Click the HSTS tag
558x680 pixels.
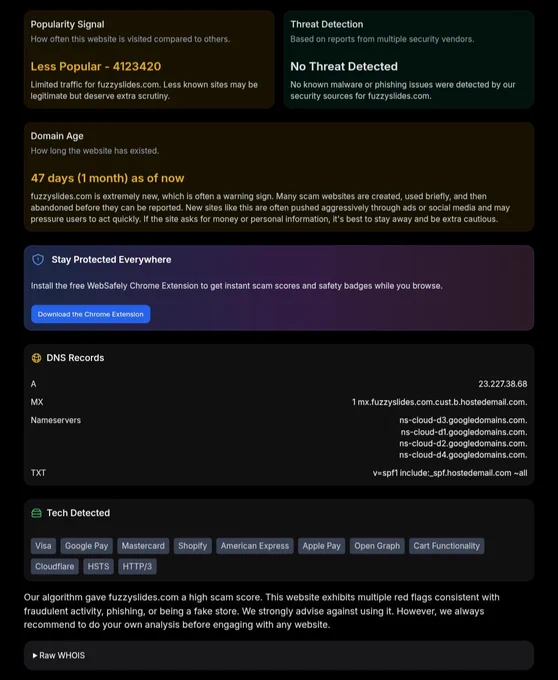pyautogui.click(x=98, y=566)
